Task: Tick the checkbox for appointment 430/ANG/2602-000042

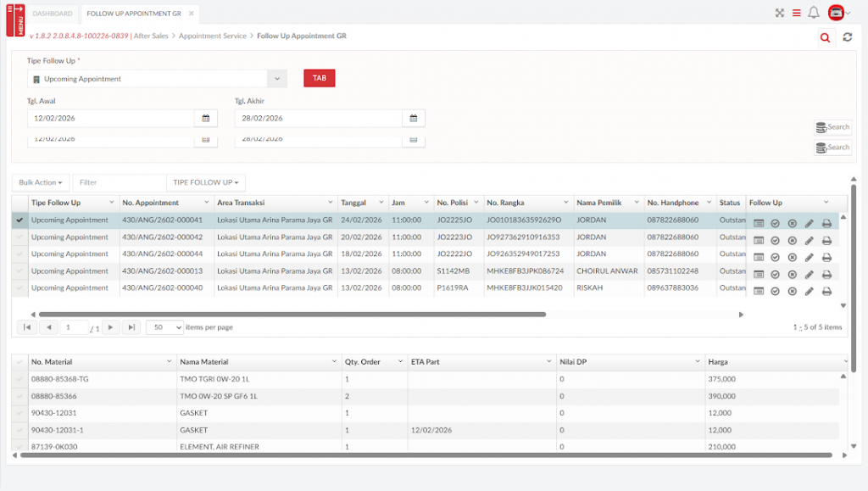Action: 19,237
